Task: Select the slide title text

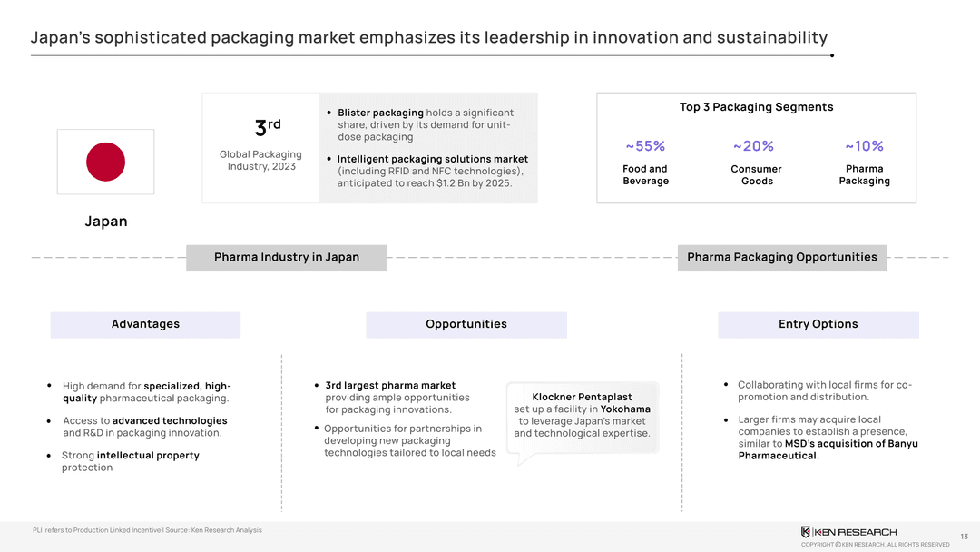Action: [428, 38]
